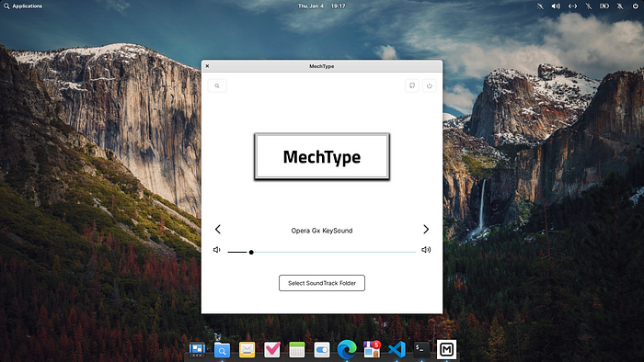Open System Settings from the dock

(322, 350)
